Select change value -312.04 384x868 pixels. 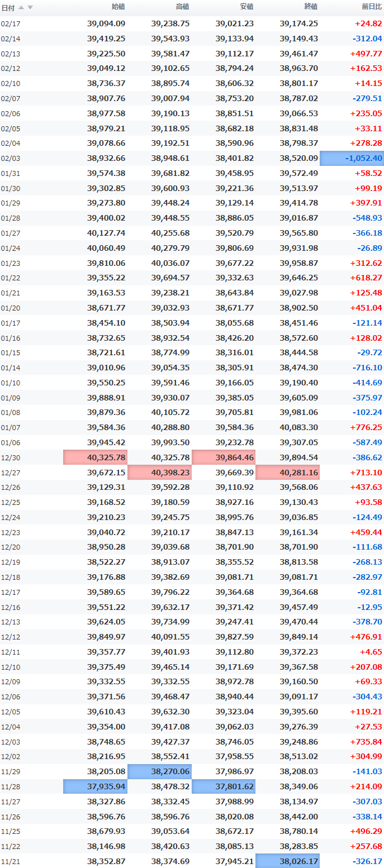tap(367, 39)
